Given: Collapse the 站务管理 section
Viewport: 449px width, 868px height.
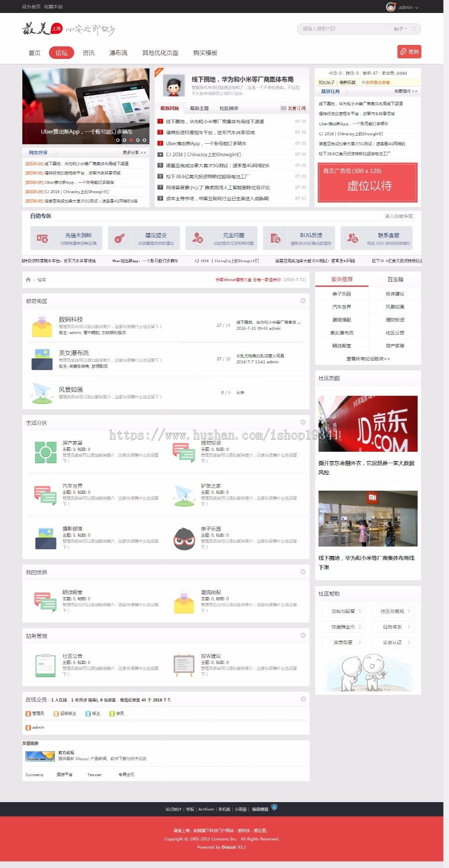Looking at the screenshot, I should (x=303, y=635).
